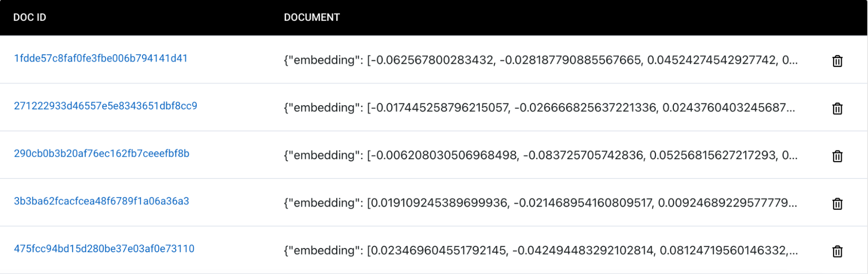Select embedding text starting 0.023469604551792145
The width and height of the screenshot is (868, 274).
click(541, 251)
